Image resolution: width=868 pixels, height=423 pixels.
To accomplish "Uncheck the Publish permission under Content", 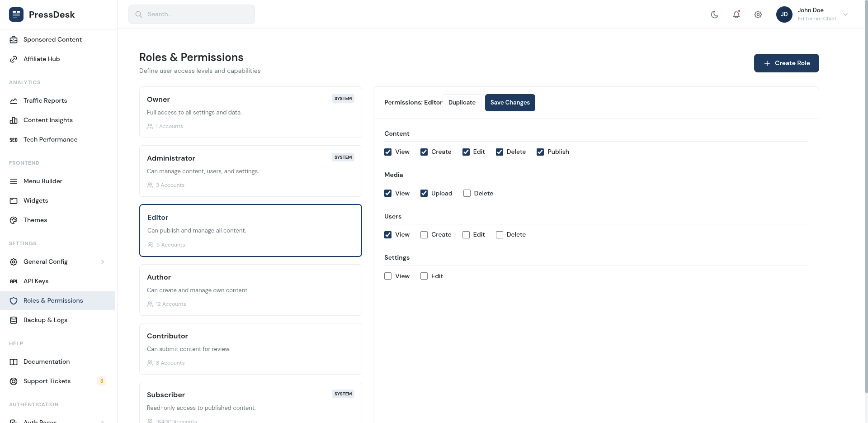I will (540, 152).
